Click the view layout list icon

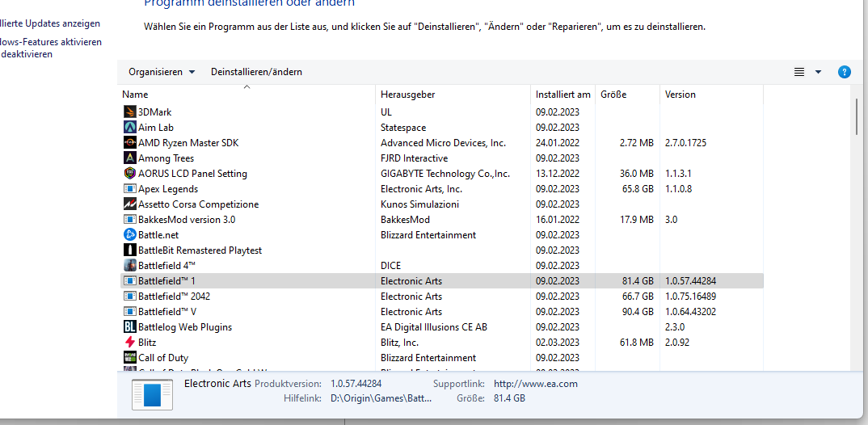[x=798, y=72]
